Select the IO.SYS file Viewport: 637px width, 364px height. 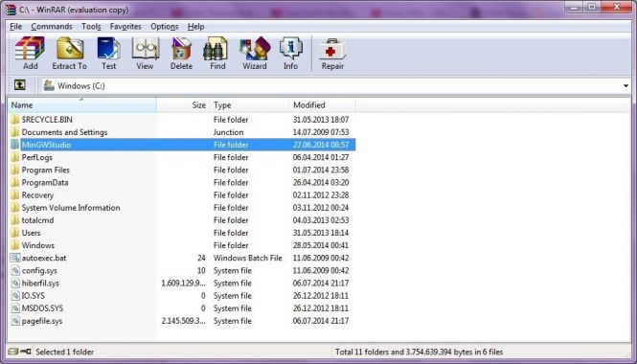(x=33, y=295)
